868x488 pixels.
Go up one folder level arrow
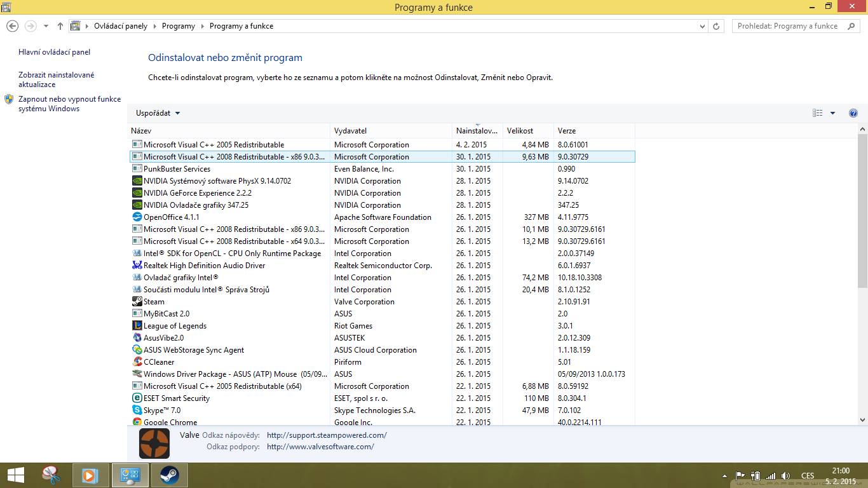(60, 26)
